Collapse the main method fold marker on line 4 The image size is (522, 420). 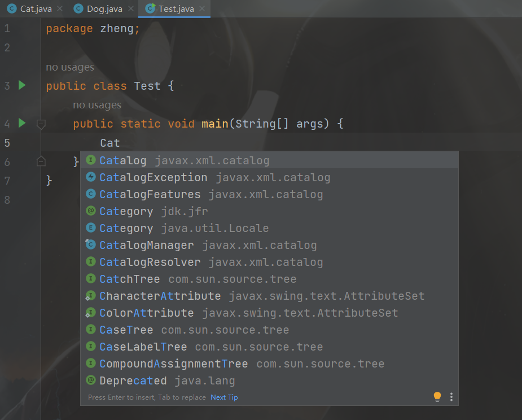coord(41,124)
